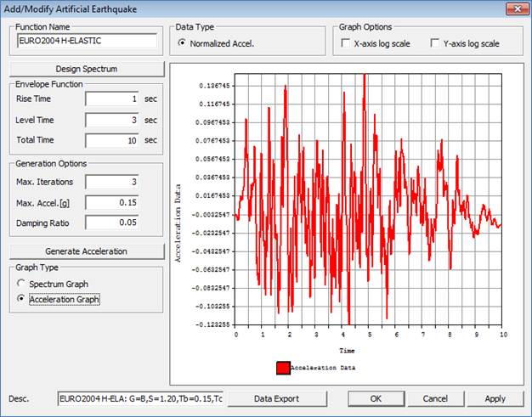Enable Y-axis log scale checkbox
532x417 pixels.
click(x=435, y=42)
